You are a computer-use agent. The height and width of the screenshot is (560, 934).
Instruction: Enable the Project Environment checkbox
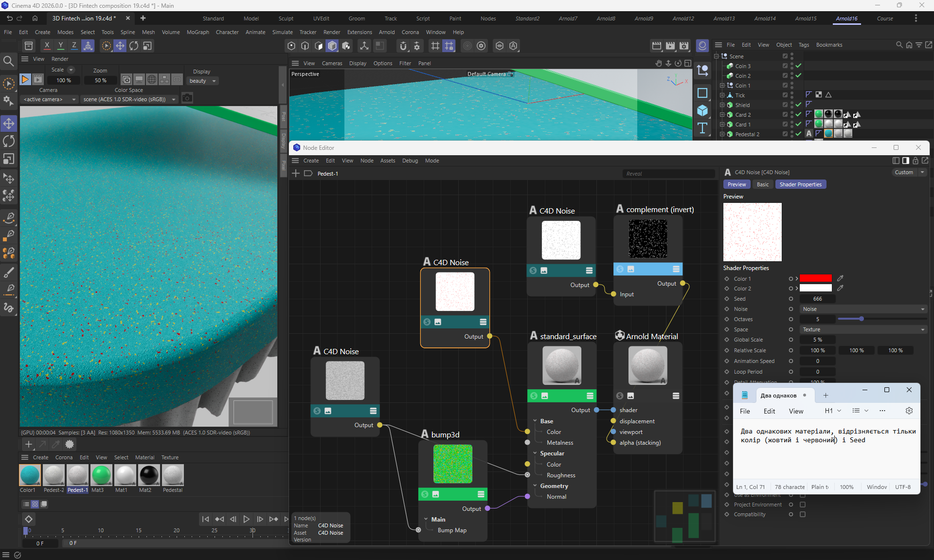coord(803,505)
